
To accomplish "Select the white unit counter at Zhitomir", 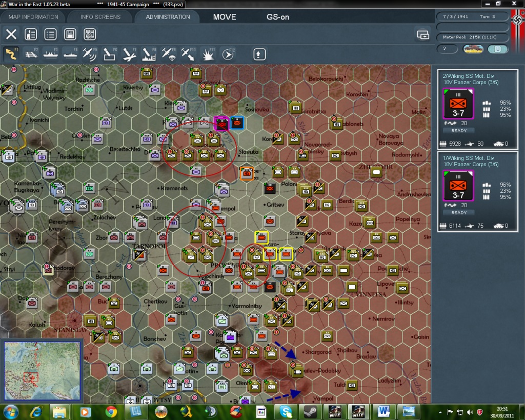I will (376, 172).
